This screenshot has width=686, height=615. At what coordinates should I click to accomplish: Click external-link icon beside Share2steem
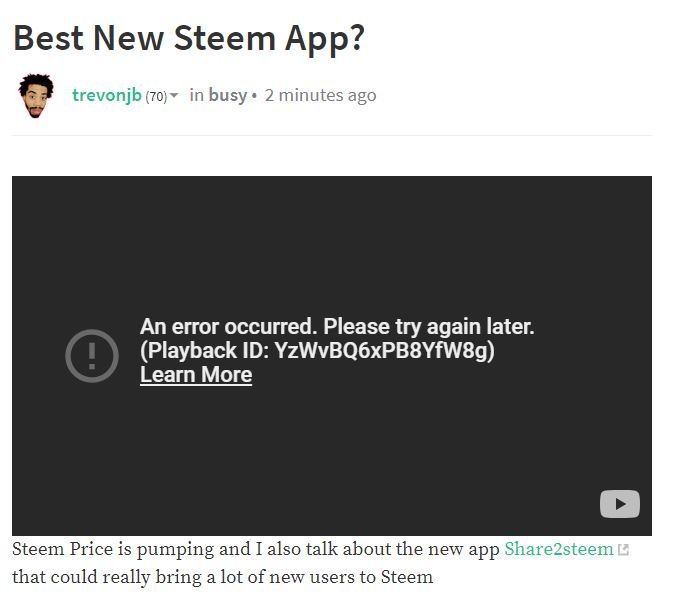(623, 550)
